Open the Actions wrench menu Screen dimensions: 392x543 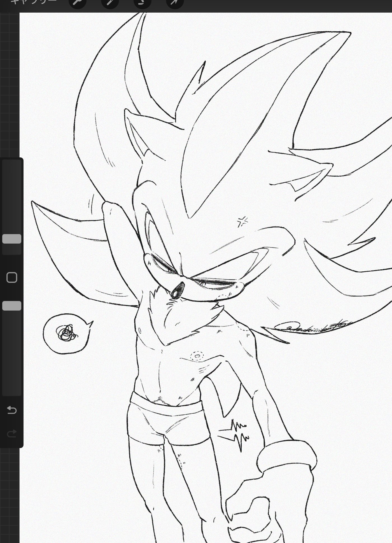77,2
